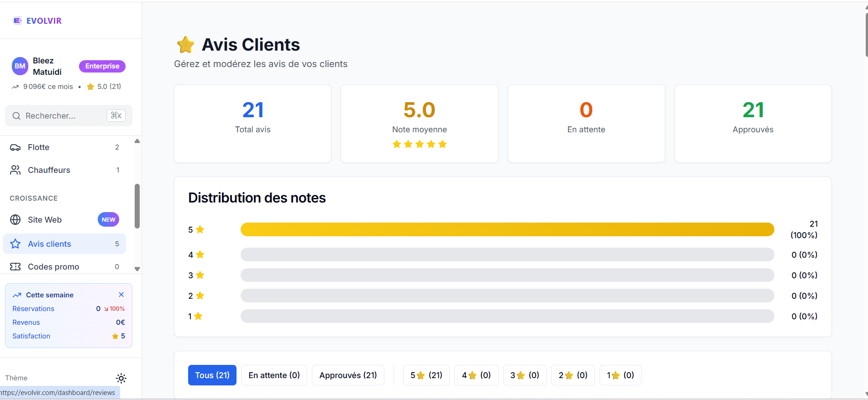The width and height of the screenshot is (868, 400).
Task: Click the Bleez Matuidi name
Action: point(47,66)
